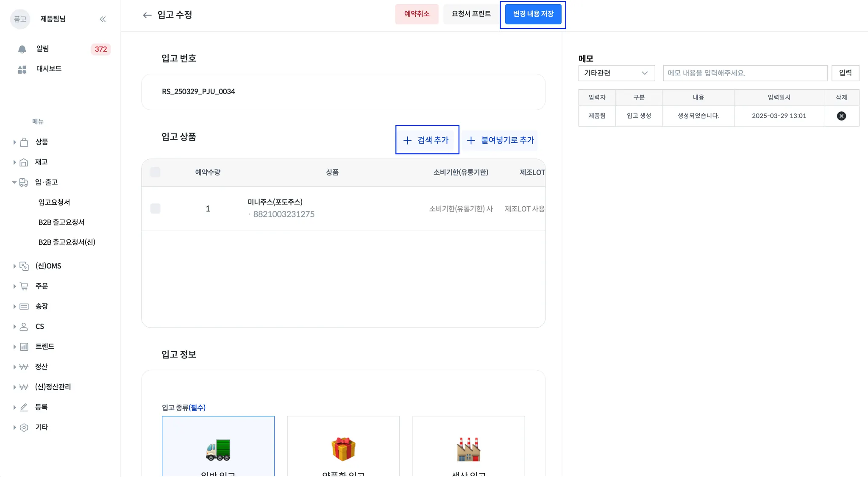Focus the memo content input field
The image size is (868, 477).
tap(745, 73)
